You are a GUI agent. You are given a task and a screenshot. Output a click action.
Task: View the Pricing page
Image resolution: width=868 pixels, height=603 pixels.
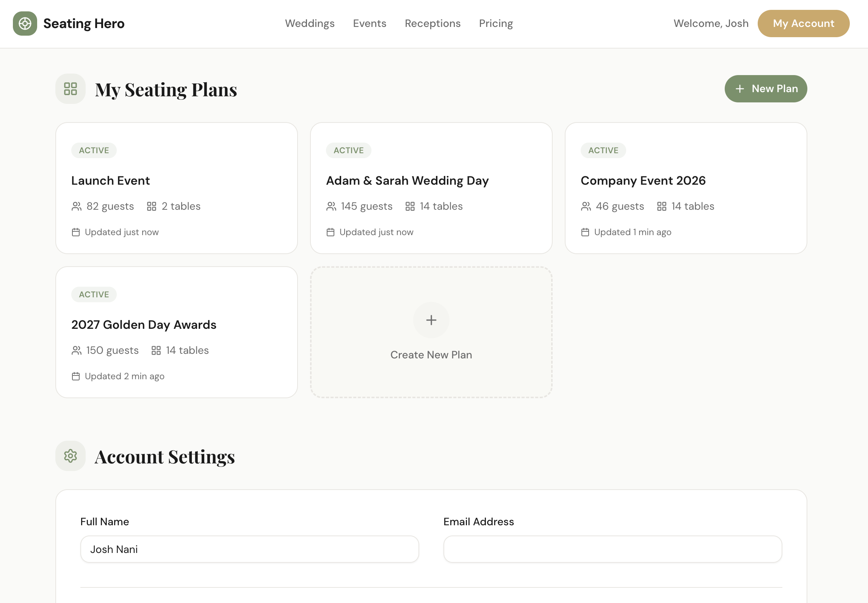pyautogui.click(x=496, y=24)
